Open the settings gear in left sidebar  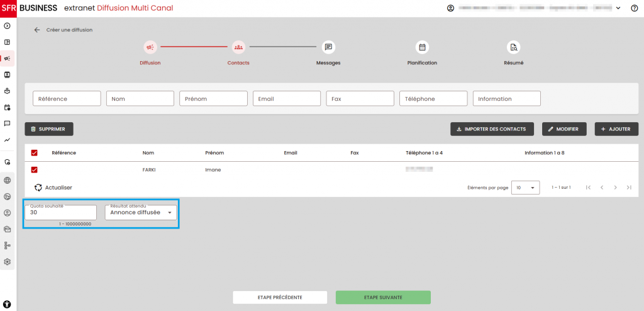pyautogui.click(x=8, y=261)
